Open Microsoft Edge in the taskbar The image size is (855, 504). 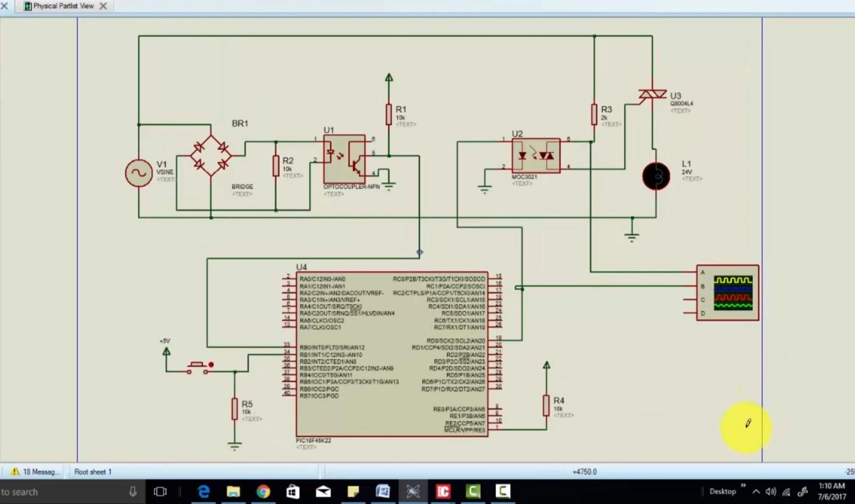point(204,492)
